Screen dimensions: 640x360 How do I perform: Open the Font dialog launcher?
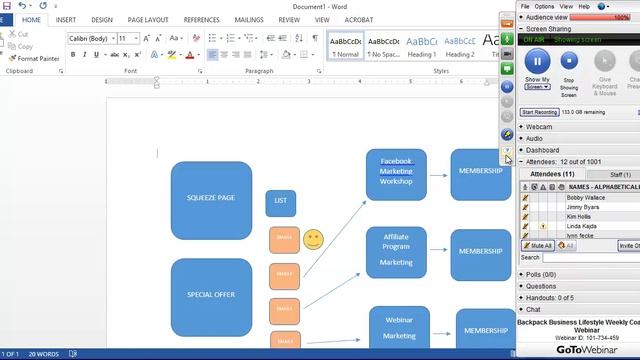pyautogui.click(x=200, y=71)
